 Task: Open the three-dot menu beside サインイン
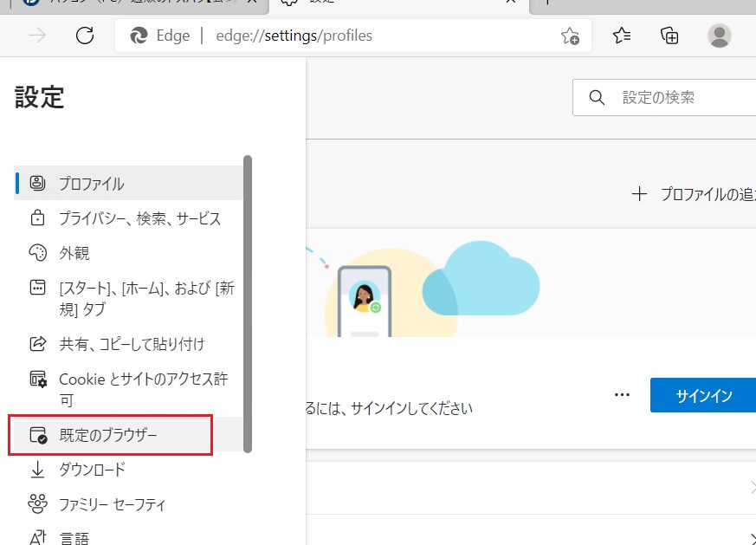coord(621,395)
